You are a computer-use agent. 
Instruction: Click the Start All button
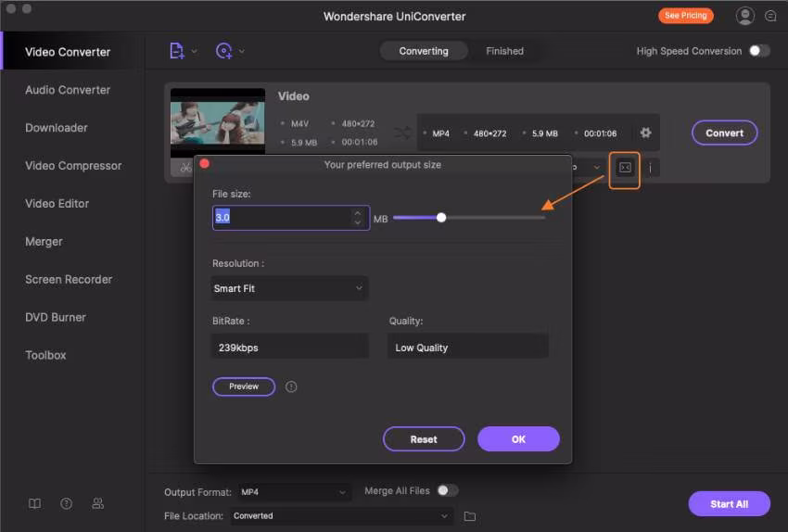(729, 504)
